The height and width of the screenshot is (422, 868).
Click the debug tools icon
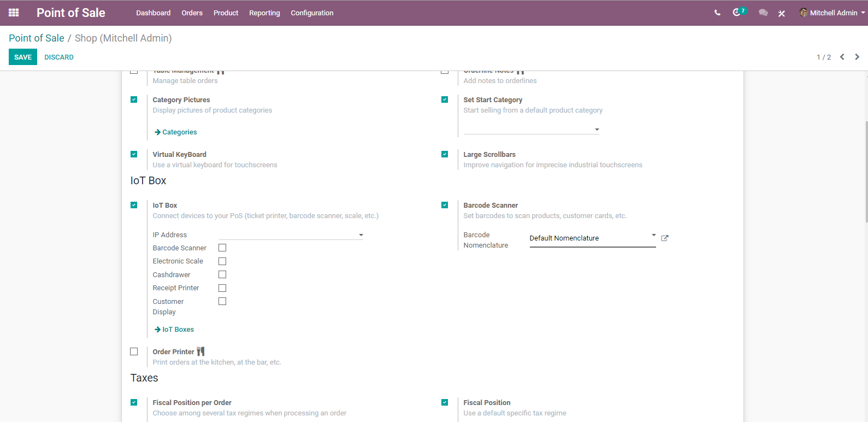782,13
